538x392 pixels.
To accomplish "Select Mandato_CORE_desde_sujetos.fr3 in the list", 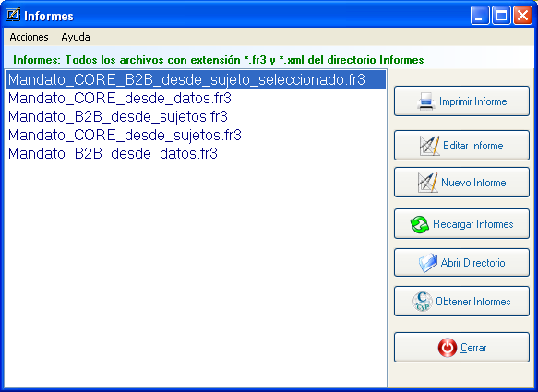I will (125, 136).
